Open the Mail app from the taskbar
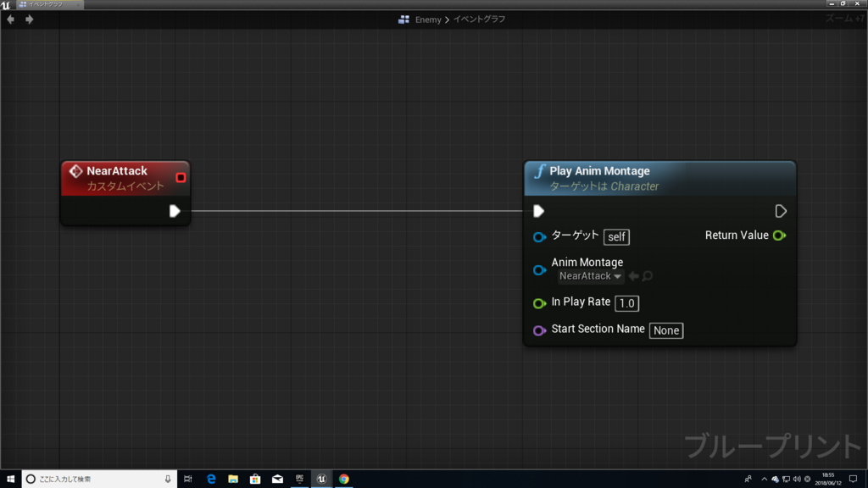The height and width of the screenshot is (488, 868). coord(277,480)
